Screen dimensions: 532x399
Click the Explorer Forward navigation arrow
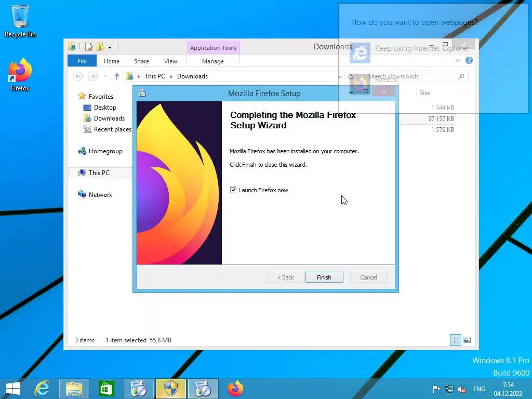click(92, 76)
